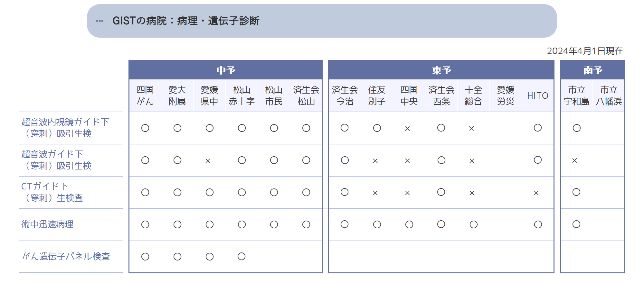
Task: Select the 南予 region header
Action: (x=592, y=70)
